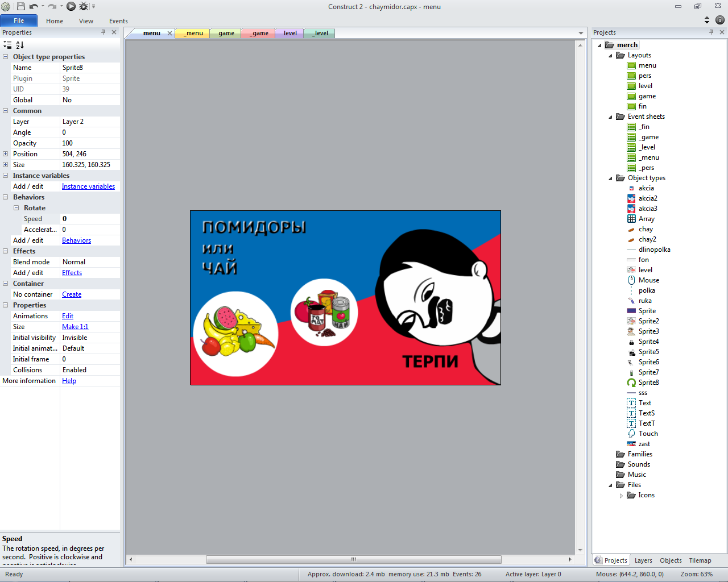Pin the Properties panel

tap(103, 32)
